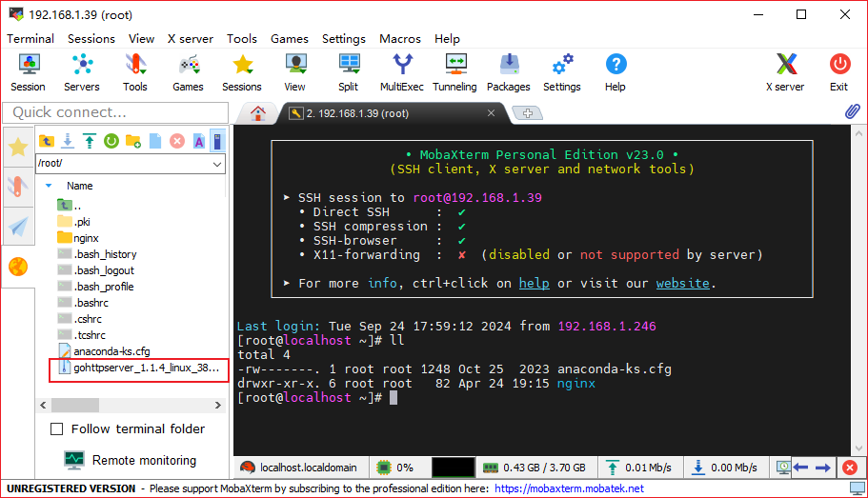
Task: Click the Help question mark icon
Action: (616, 73)
